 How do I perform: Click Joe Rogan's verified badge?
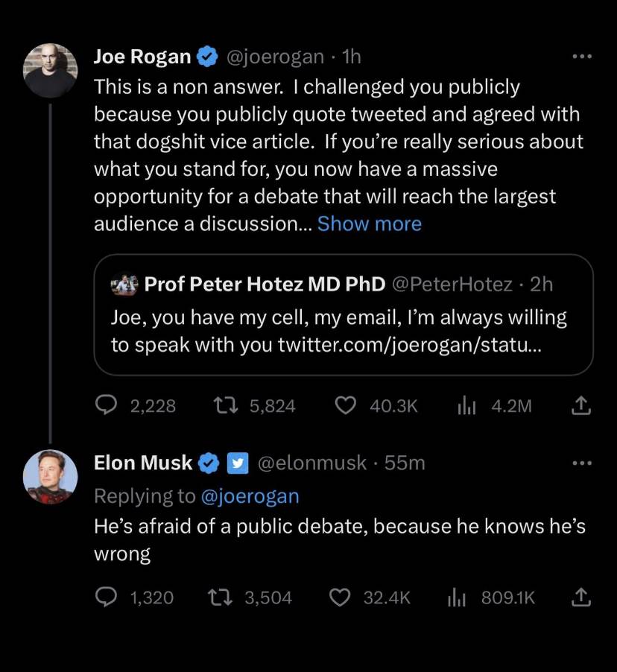pyautogui.click(x=207, y=57)
